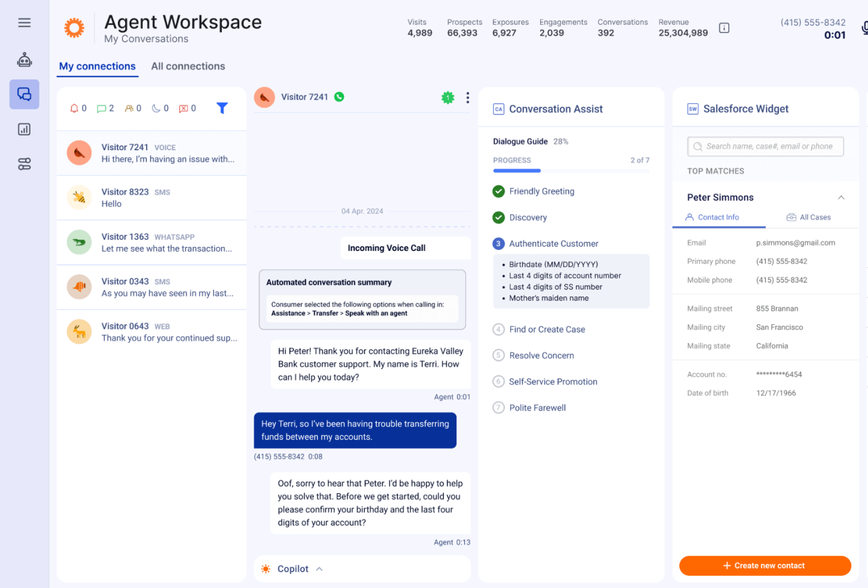Click the green phone status icon
This screenshot has height=588, width=868.
339,97
